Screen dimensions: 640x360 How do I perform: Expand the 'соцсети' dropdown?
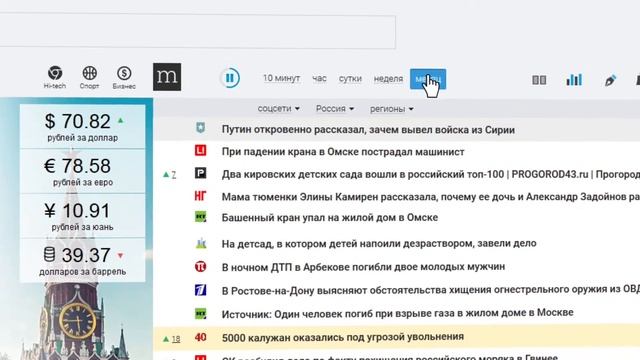(278, 109)
